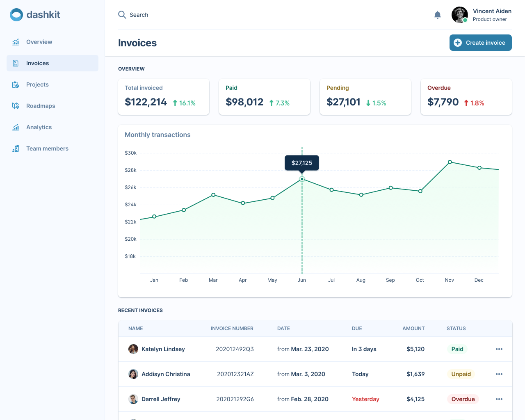
Task: Click the name Katelyn Lindsey
Action: coord(163,349)
